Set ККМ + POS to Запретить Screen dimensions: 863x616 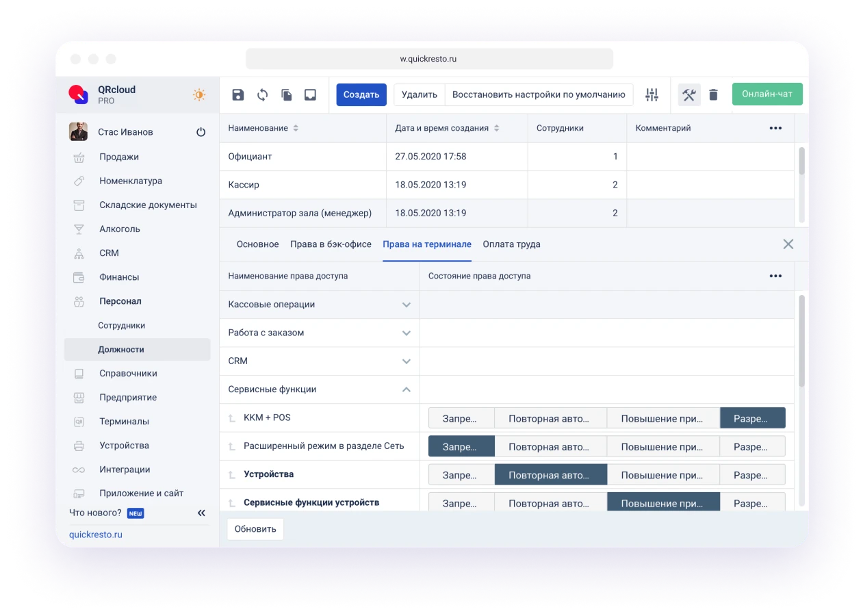tap(461, 418)
